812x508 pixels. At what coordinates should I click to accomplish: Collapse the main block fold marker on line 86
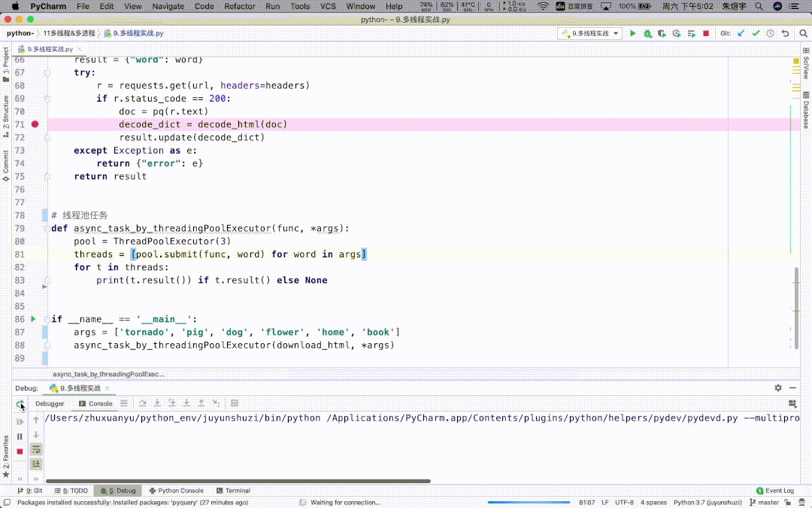click(x=47, y=319)
